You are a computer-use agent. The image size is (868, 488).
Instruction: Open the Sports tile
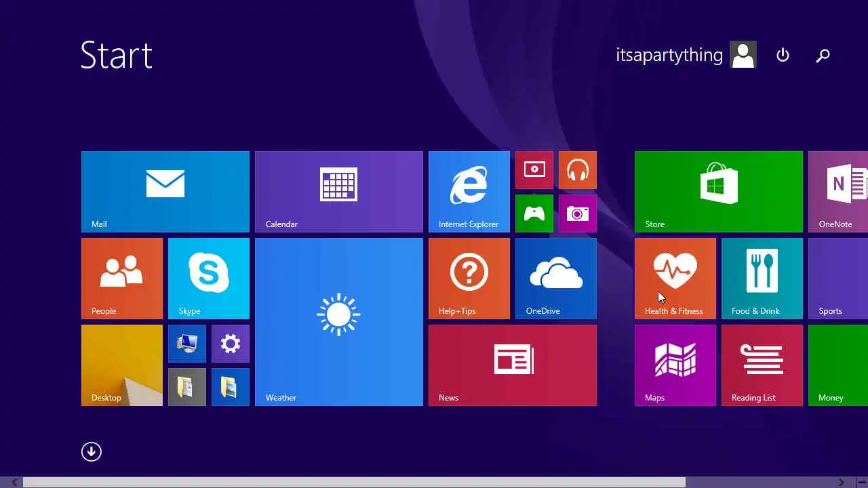click(x=838, y=279)
